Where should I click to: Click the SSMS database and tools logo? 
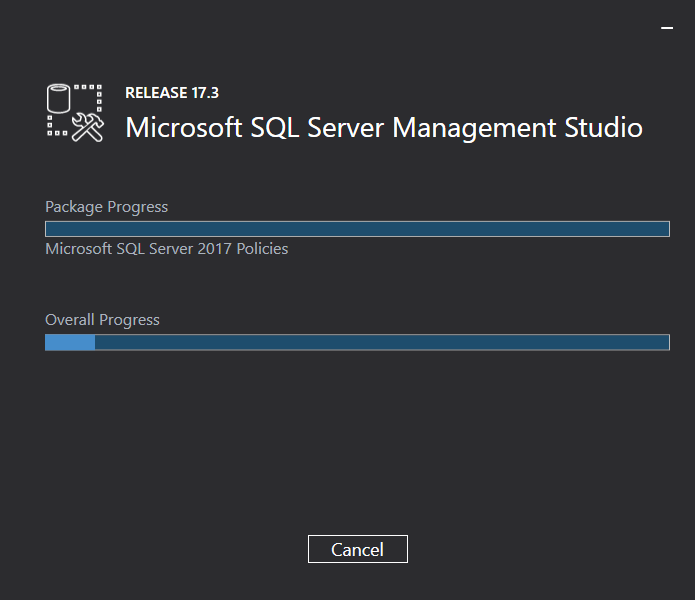point(75,112)
